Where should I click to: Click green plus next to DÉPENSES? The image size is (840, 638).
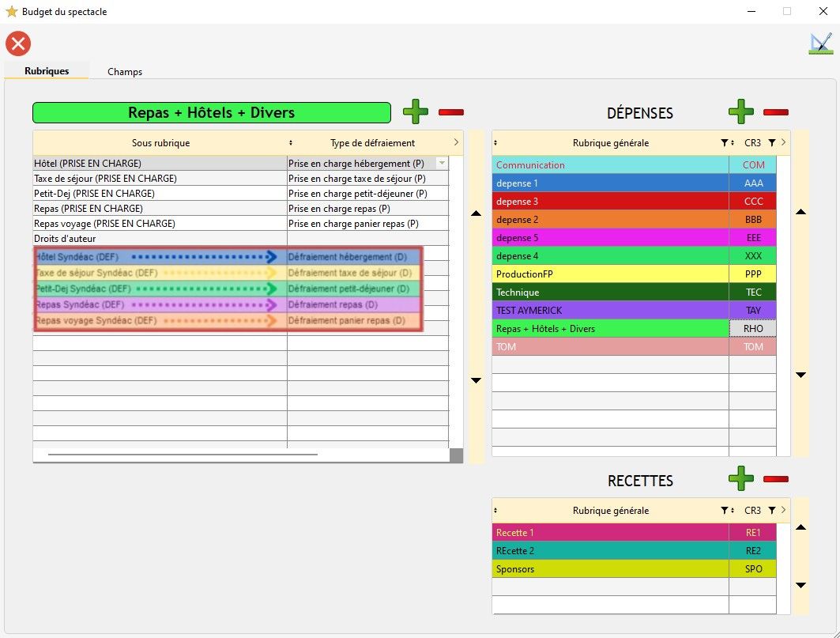740,112
